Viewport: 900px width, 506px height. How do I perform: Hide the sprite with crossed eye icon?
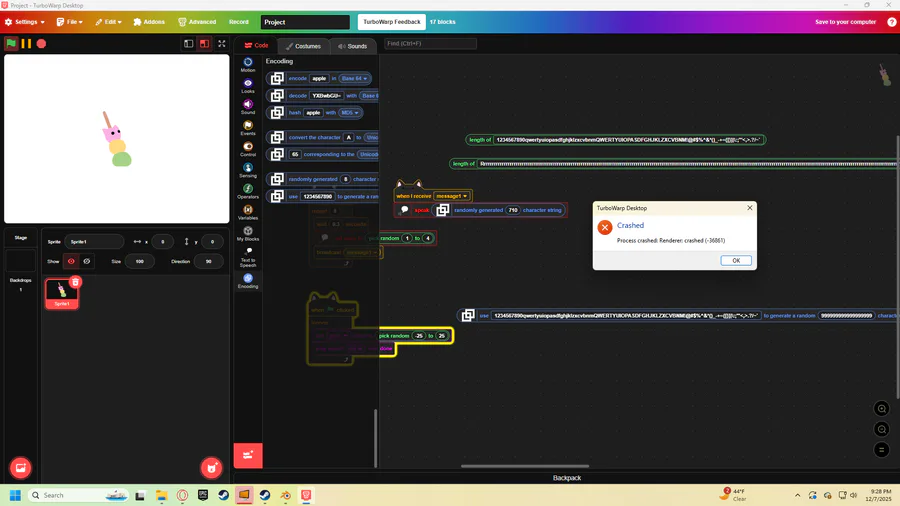point(87,261)
